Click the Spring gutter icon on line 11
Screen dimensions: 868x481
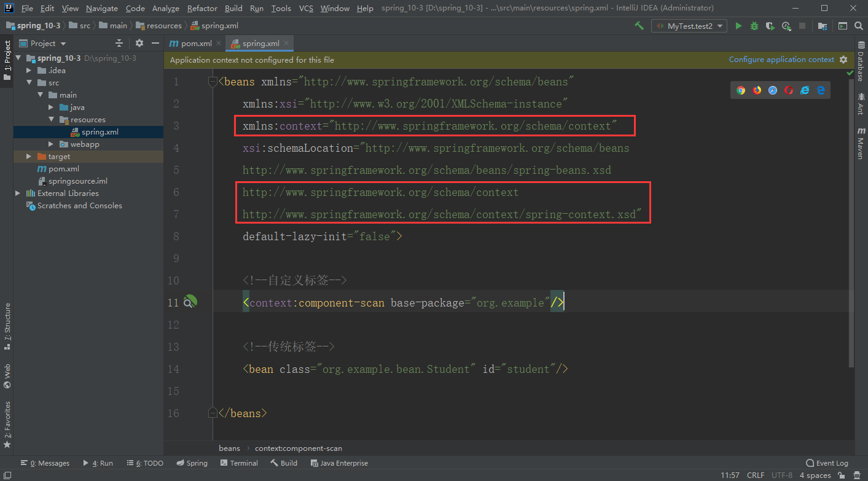(x=190, y=302)
